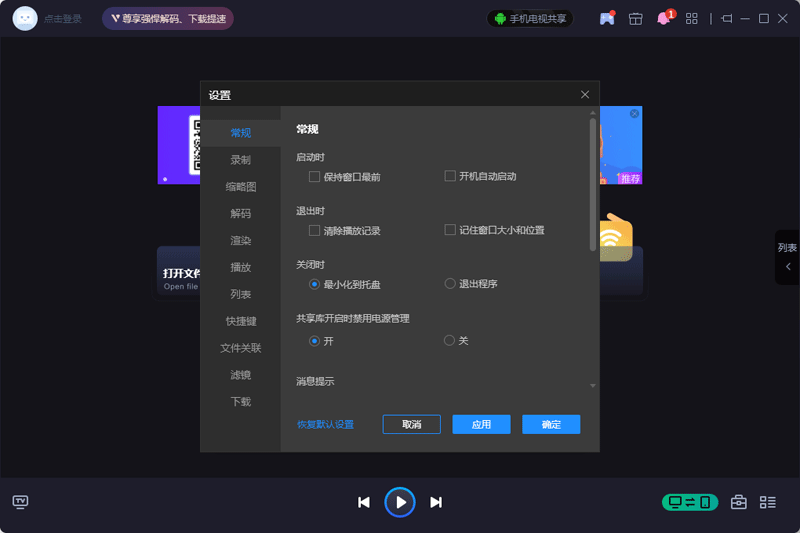Click the gift box icon
Viewport: 800px width, 533px height.
coord(635,18)
